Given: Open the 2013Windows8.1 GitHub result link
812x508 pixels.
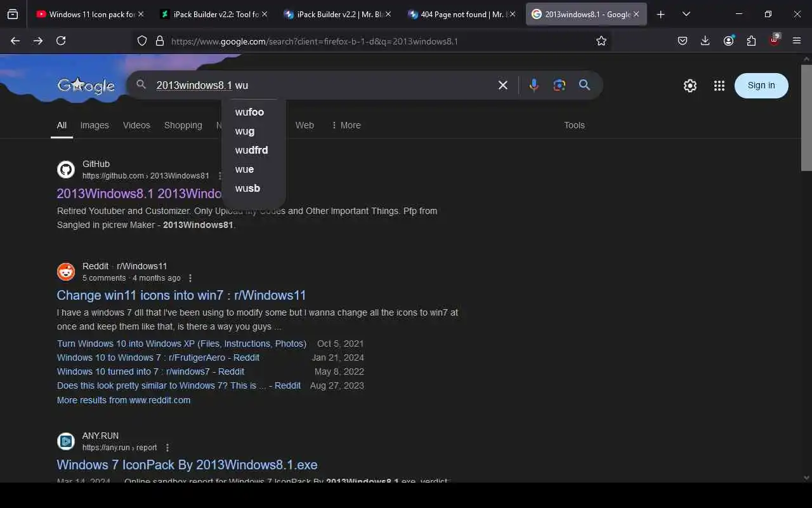Looking at the screenshot, I should (x=139, y=193).
